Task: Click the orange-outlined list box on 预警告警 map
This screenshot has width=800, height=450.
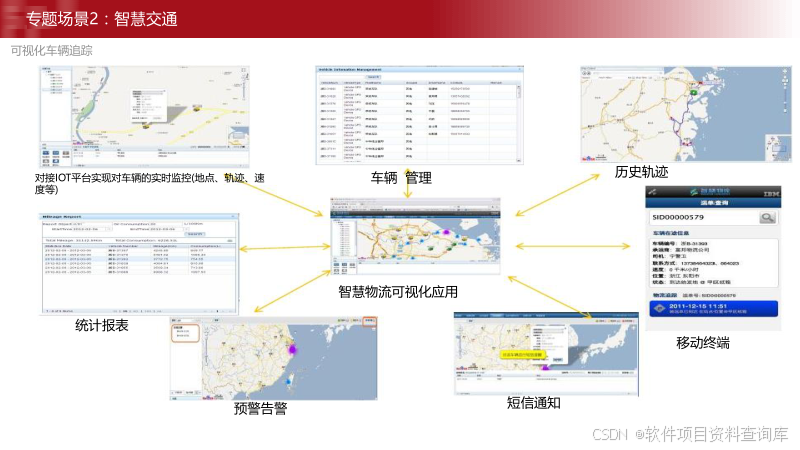Action: click(185, 333)
